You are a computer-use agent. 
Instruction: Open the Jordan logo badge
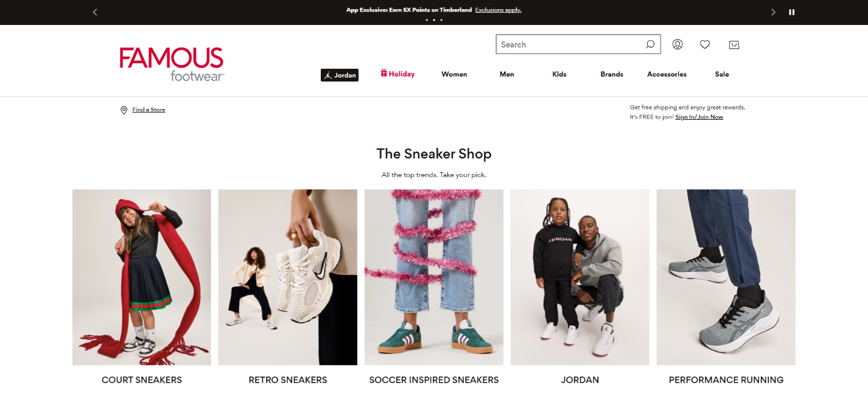340,75
